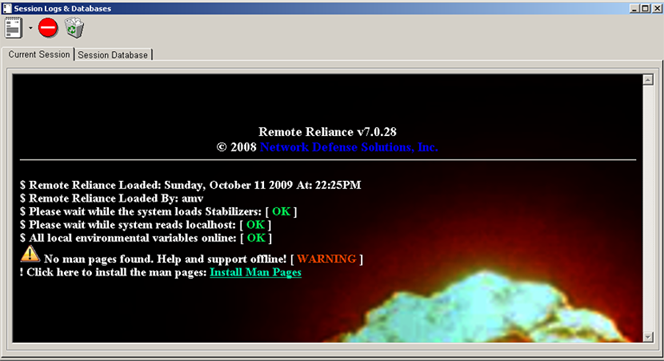Click the recycle bin icon in toolbar
This screenshot has height=361, width=664.
click(75, 28)
